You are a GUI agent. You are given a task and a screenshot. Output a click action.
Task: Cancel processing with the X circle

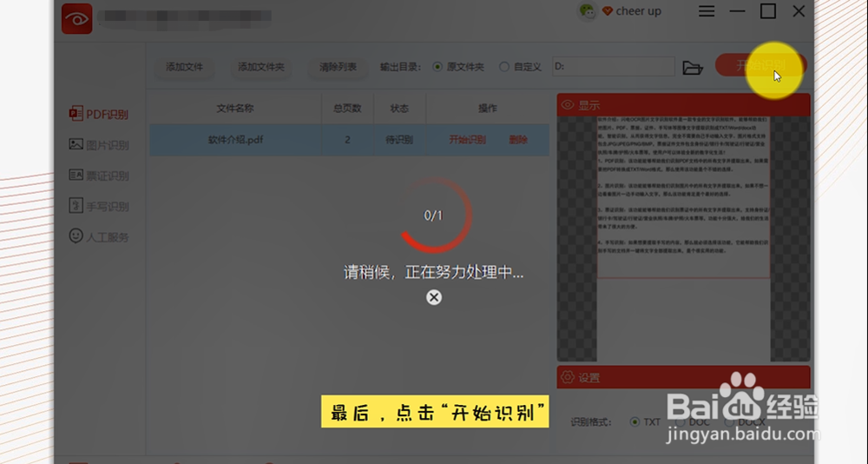click(434, 297)
